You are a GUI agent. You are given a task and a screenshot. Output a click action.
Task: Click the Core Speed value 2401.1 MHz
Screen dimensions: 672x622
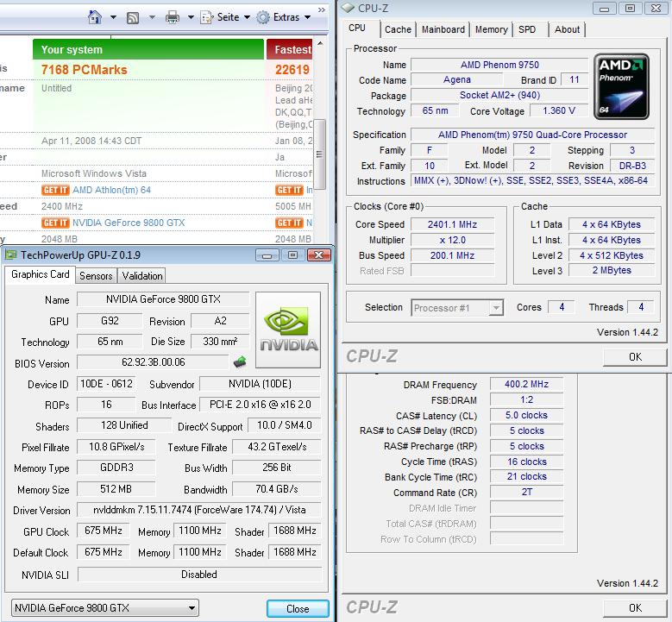[x=452, y=224]
